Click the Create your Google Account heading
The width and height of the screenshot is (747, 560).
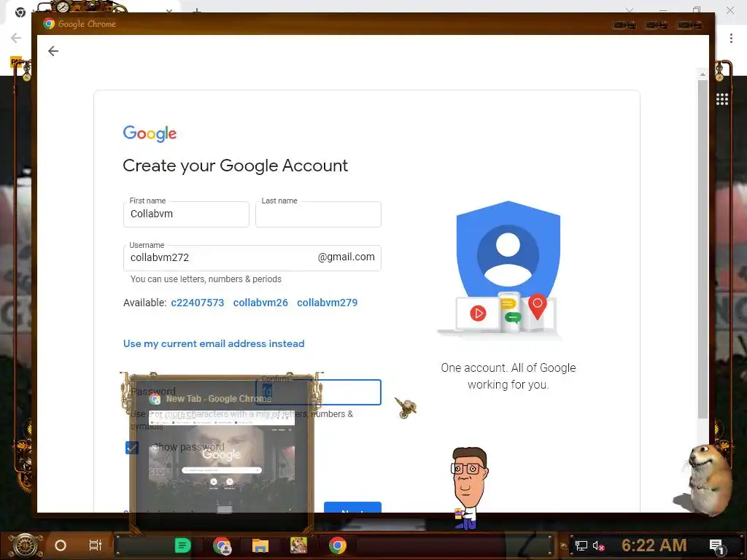pyautogui.click(x=236, y=166)
